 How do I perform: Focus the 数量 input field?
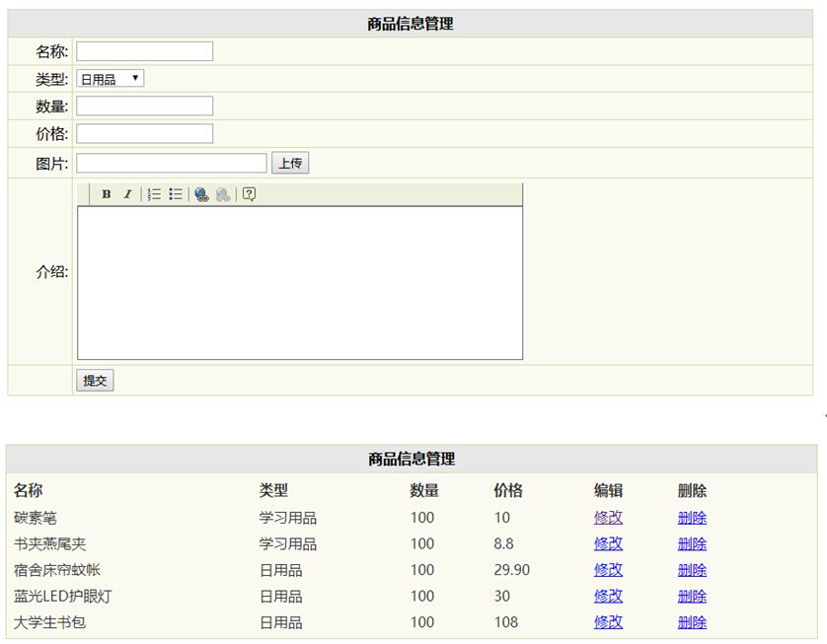[x=144, y=106]
